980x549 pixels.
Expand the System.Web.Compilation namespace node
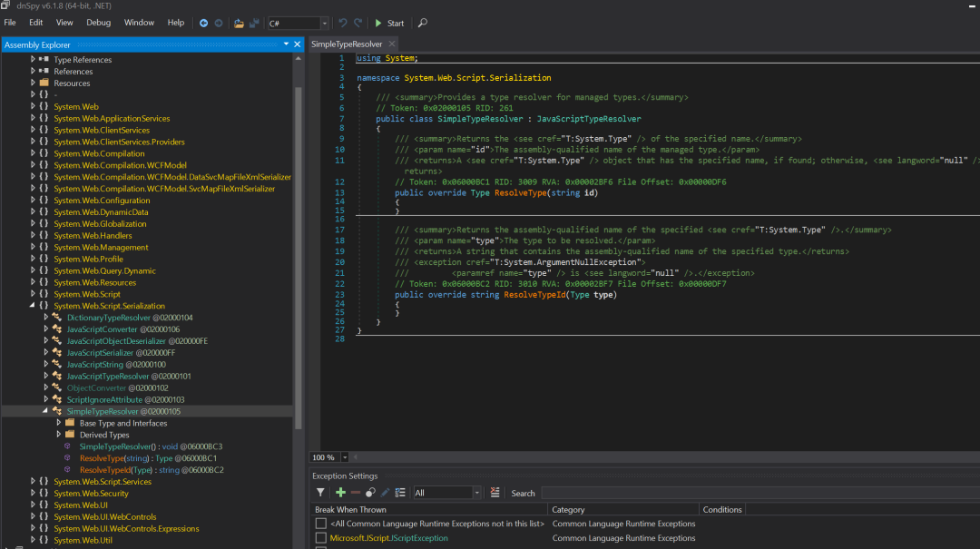tap(33, 153)
